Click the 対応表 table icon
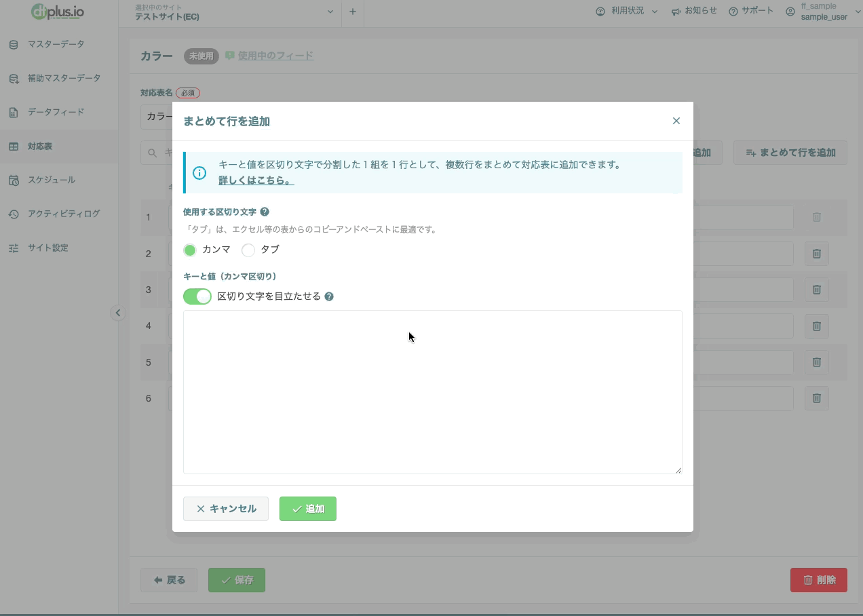Image resolution: width=863 pixels, height=616 pixels. 14,147
